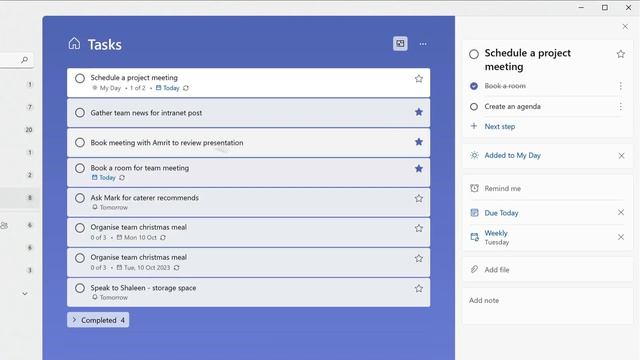
Task: Complete 'Ask Mark for caterer recommends'
Action: click(x=80, y=198)
